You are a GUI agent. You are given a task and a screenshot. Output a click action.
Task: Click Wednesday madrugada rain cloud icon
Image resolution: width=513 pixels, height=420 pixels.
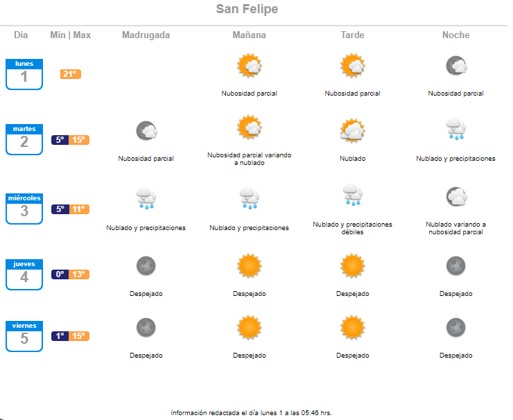(146, 198)
